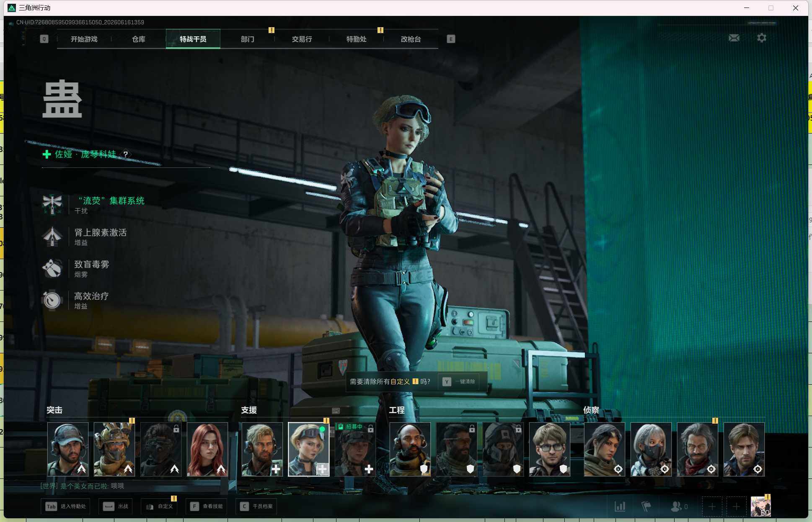The width and height of the screenshot is (812, 522).
Task: Click the 突击 class heading
Action: 54,410
